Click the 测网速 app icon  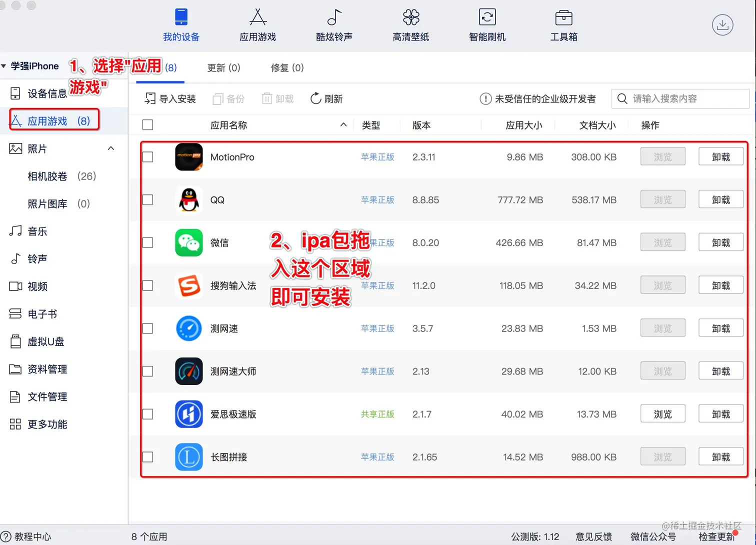189,328
